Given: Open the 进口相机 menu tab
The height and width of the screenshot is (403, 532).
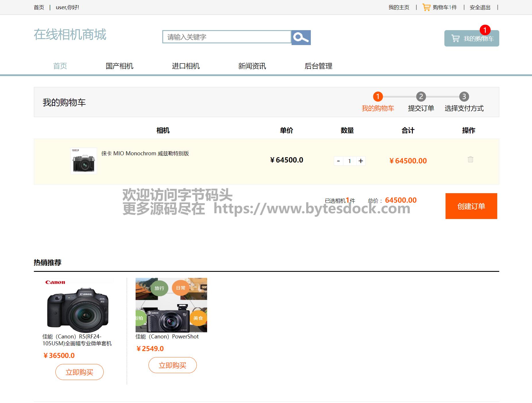Looking at the screenshot, I should (x=186, y=66).
